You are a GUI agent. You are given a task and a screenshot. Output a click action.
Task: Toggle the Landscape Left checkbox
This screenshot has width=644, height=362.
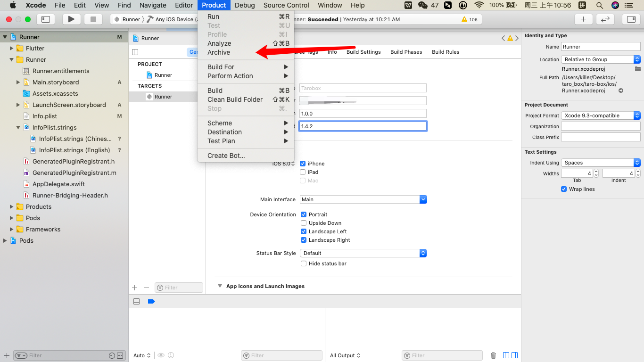(x=304, y=231)
